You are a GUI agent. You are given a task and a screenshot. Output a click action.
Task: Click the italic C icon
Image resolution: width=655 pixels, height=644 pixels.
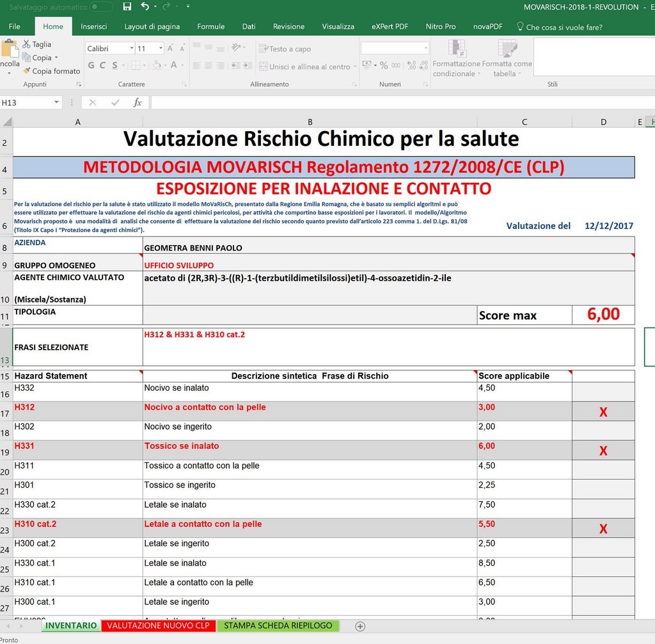click(x=102, y=65)
